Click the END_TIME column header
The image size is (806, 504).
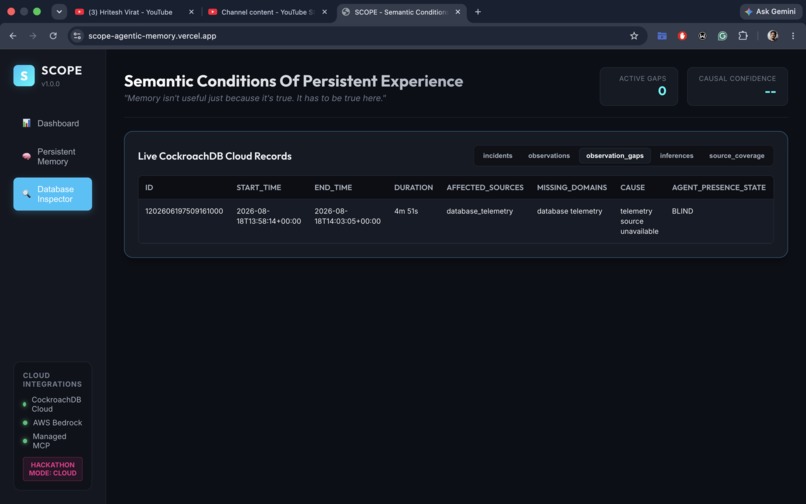(x=333, y=188)
